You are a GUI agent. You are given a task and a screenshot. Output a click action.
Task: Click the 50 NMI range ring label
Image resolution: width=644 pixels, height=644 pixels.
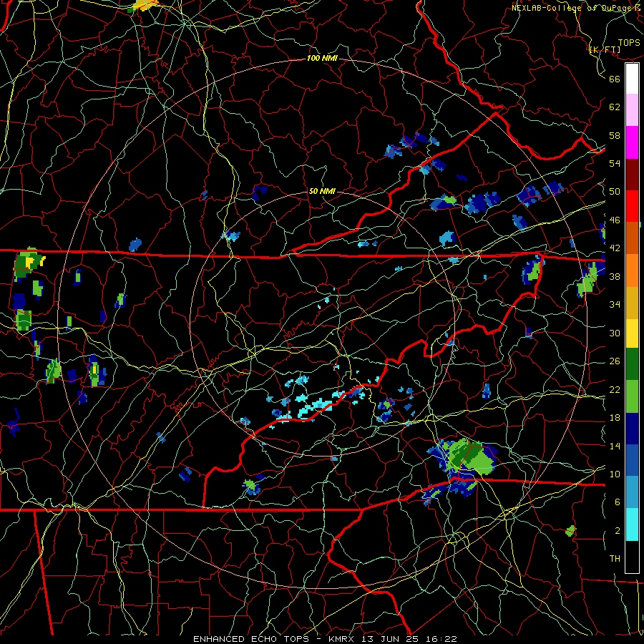tap(322, 191)
